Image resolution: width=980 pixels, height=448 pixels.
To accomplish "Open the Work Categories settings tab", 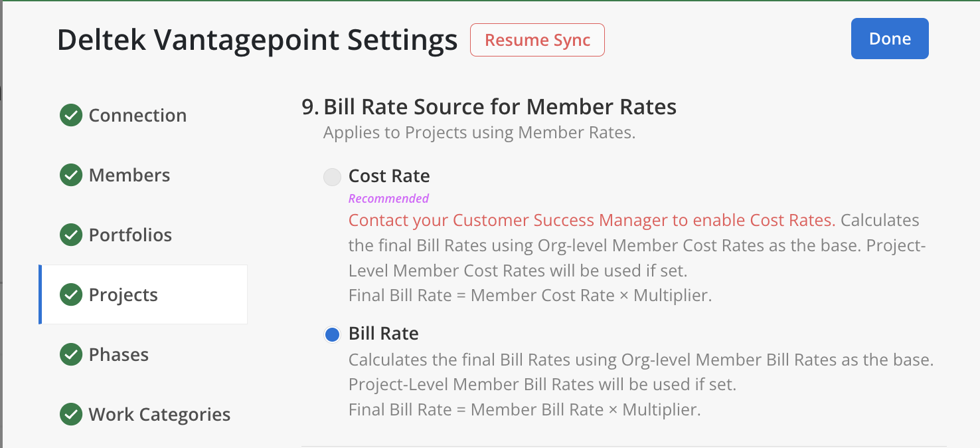I will coord(143,414).
